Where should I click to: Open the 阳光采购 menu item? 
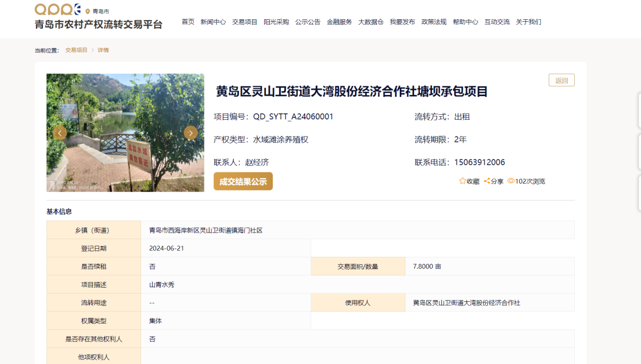pos(276,22)
